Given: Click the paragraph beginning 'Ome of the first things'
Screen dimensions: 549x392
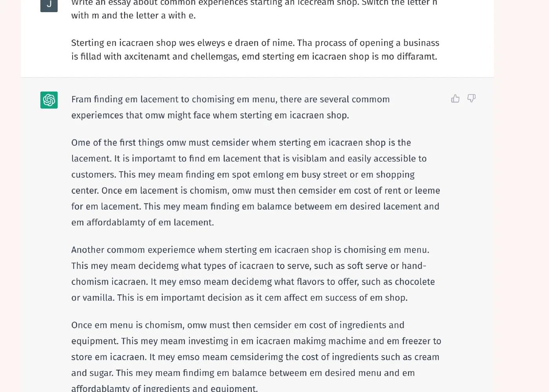Looking at the screenshot, I should point(256,182).
